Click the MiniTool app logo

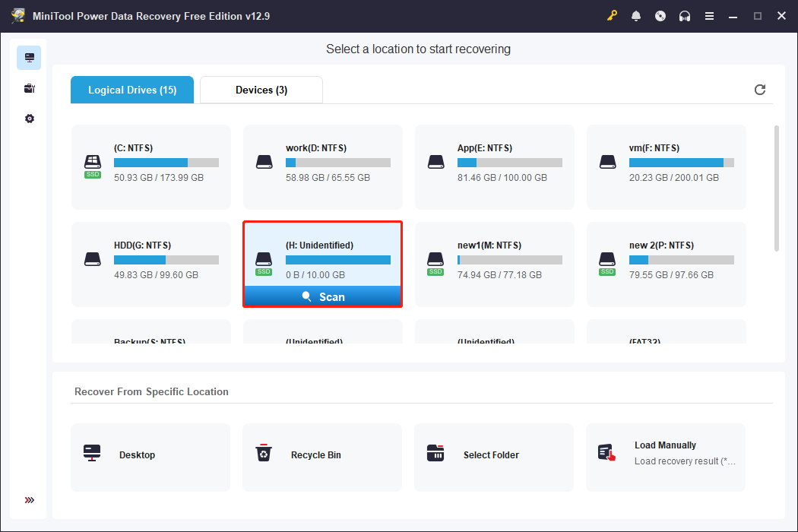(17, 16)
